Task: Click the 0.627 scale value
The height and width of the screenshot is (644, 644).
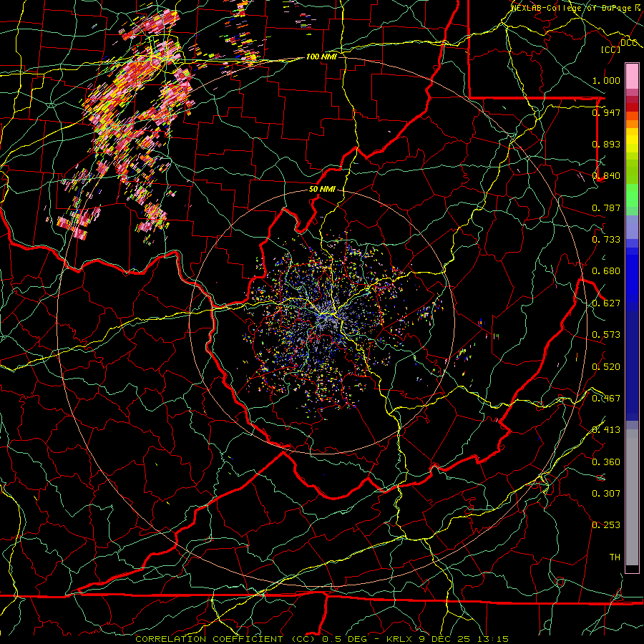Action: tap(606, 303)
